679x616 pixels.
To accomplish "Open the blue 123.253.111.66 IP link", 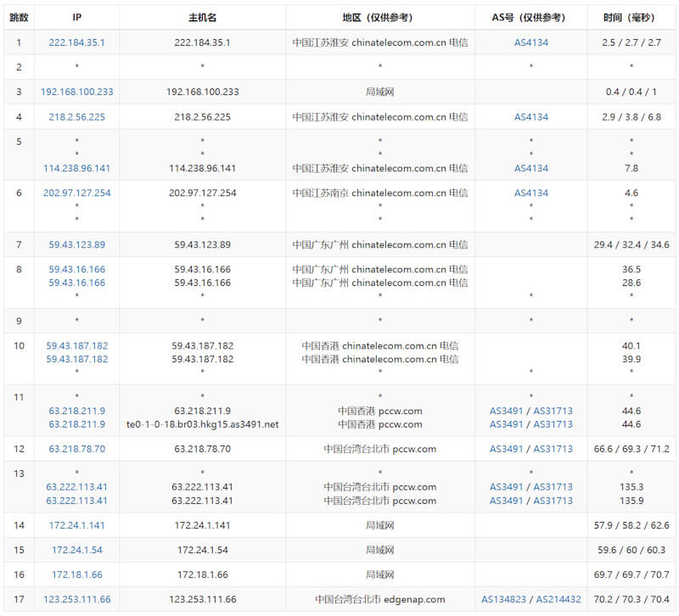I will [76, 600].
